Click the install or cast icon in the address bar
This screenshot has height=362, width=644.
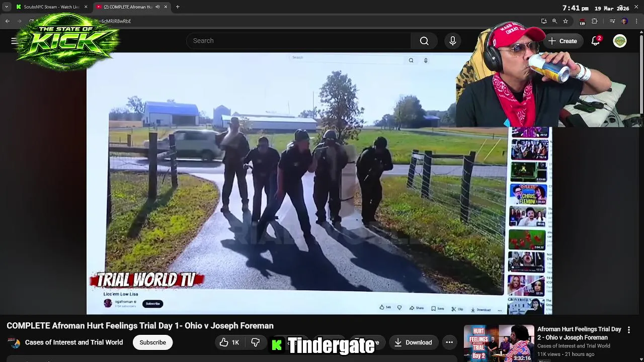pyautogui.click(x=544, y=21)
